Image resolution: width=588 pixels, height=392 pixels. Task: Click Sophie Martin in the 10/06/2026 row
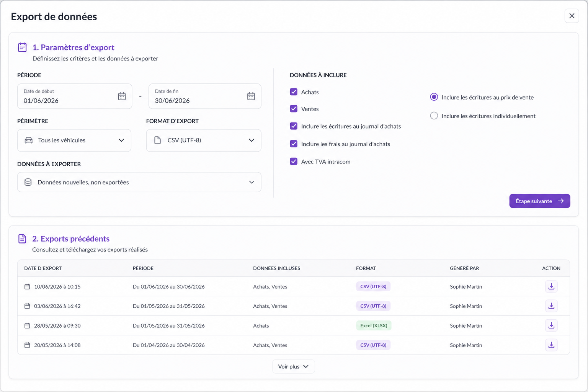point(466,287)
